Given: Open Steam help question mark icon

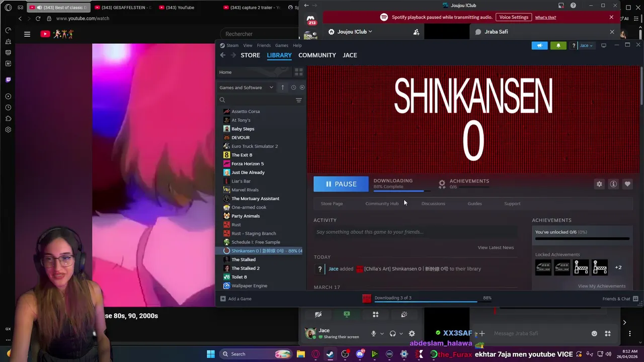Looking at the screenshot, I should tap(574, 46).
